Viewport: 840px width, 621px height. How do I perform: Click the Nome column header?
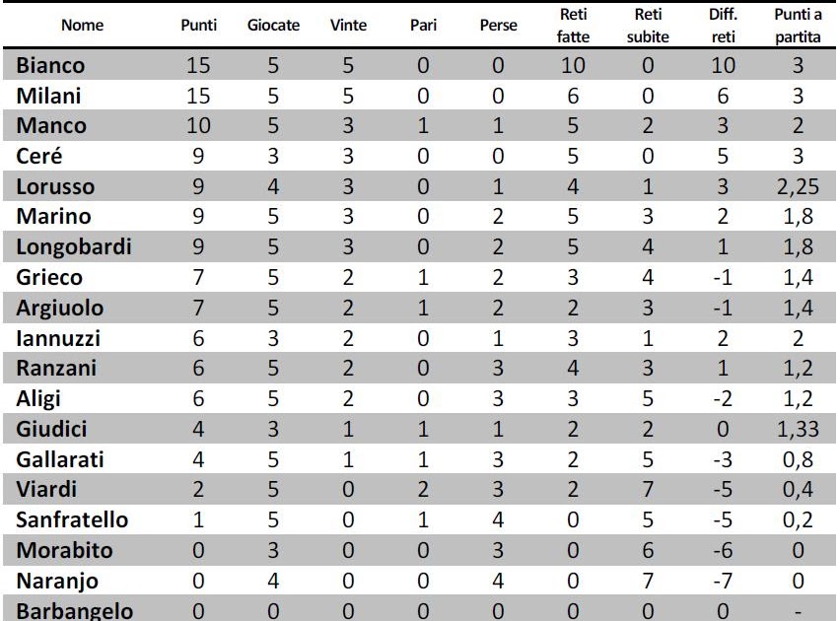[x=82, y=26]
